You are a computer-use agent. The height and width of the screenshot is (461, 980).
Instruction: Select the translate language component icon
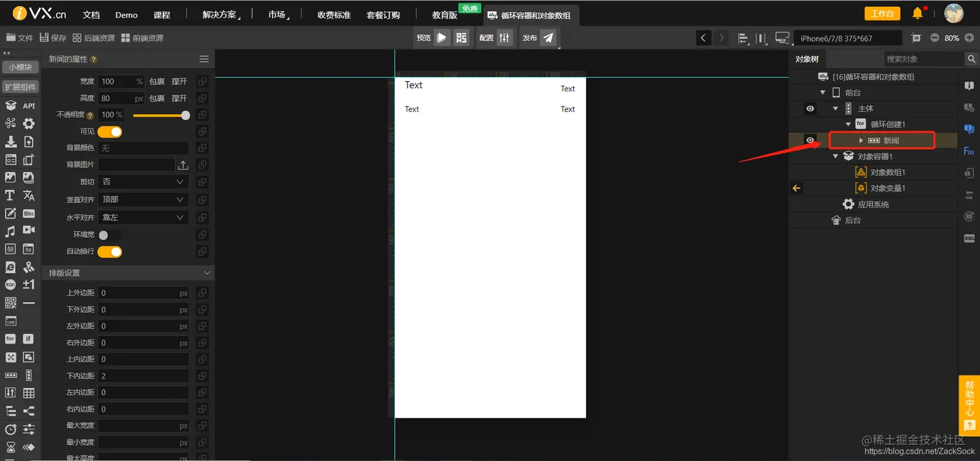pos(29,195)
